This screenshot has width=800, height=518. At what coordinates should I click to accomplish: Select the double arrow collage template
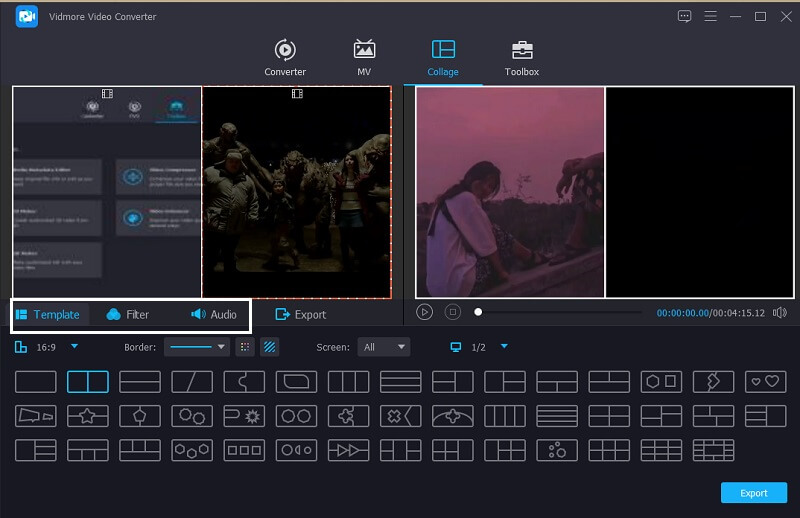click(x=348, y=451)
